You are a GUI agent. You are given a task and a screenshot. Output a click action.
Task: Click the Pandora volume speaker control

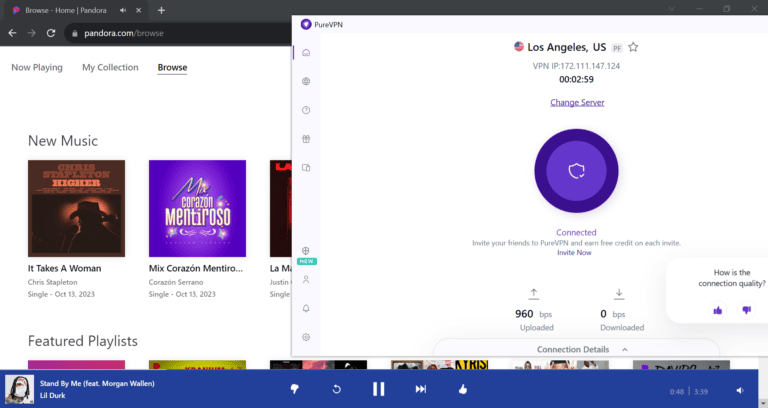[x=740, y=390]
